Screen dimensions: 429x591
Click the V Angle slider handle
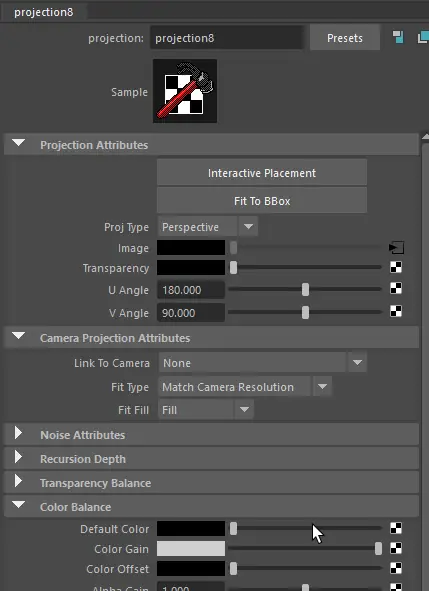coord(305,312)
